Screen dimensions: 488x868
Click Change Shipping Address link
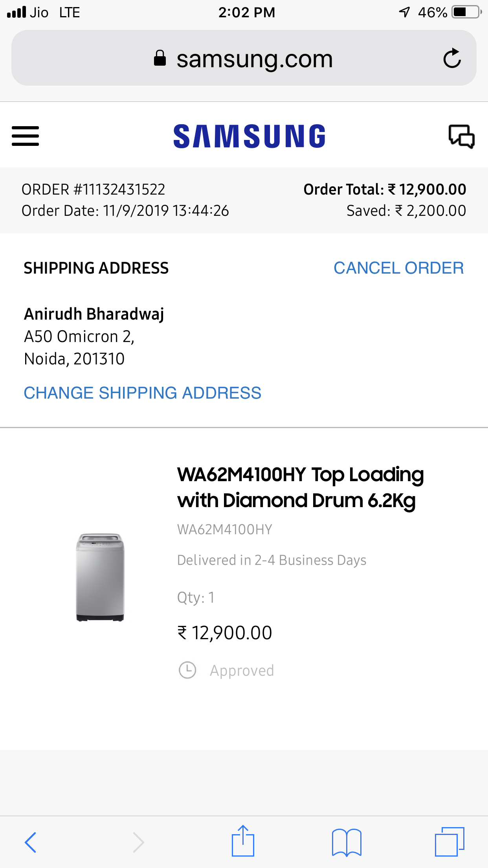tap(142, 393)
